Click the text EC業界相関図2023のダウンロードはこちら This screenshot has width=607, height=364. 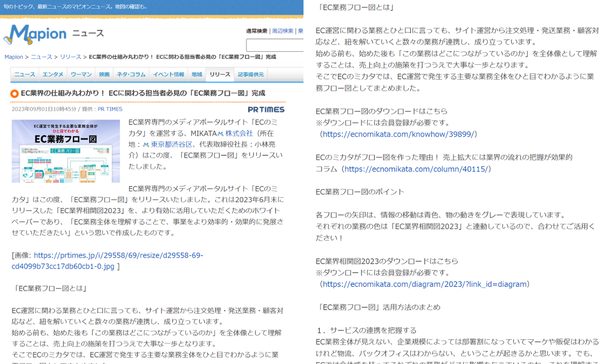click(x=387, y=261)
